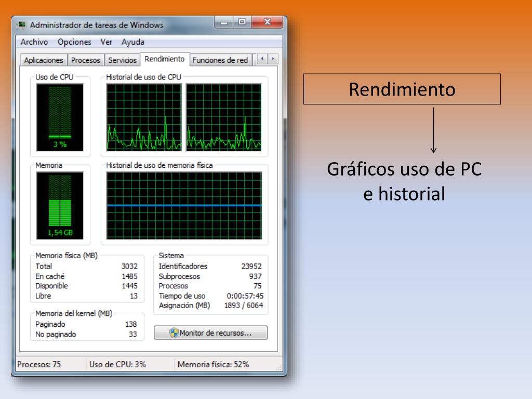Open the Ayuda menu
The image size is (532, 399).
pos(132,42)
